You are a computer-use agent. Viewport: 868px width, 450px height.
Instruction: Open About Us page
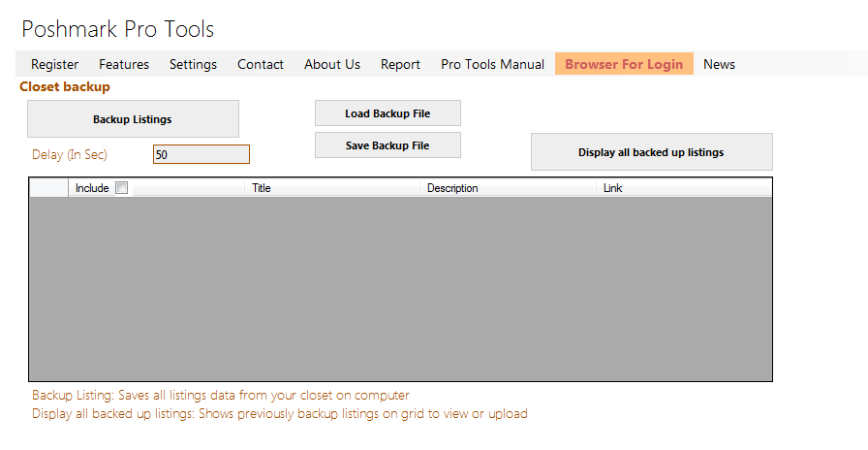pyautogui.click(x=332, y=64)
